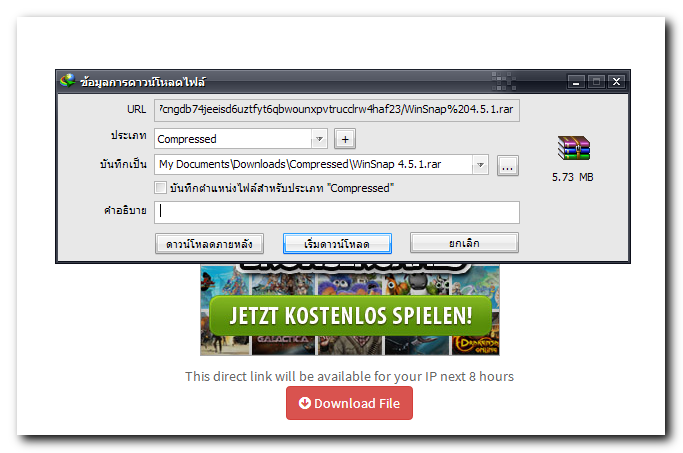Enable remember path for "Compressed" checkbox
683x453 pixels.
pyautogui.click(x=160, y=188)
